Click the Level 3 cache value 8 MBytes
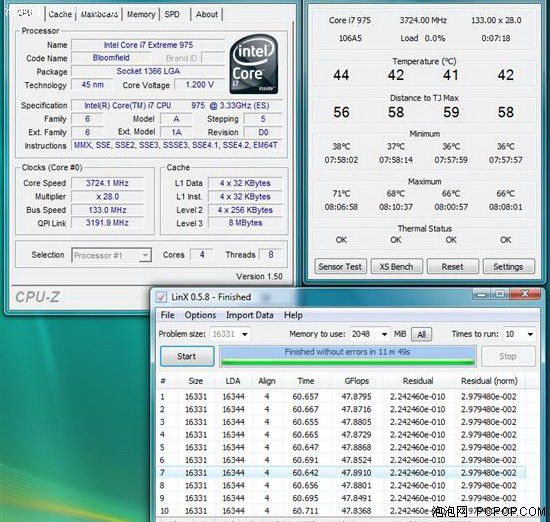Image resolution: width=550 pixels, height=522 pixels. 245,223
